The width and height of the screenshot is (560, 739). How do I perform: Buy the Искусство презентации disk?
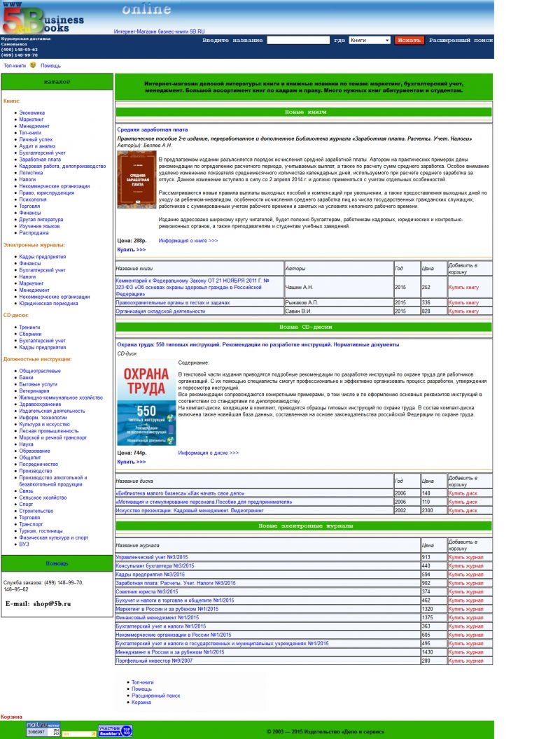(x=463, y=510)
